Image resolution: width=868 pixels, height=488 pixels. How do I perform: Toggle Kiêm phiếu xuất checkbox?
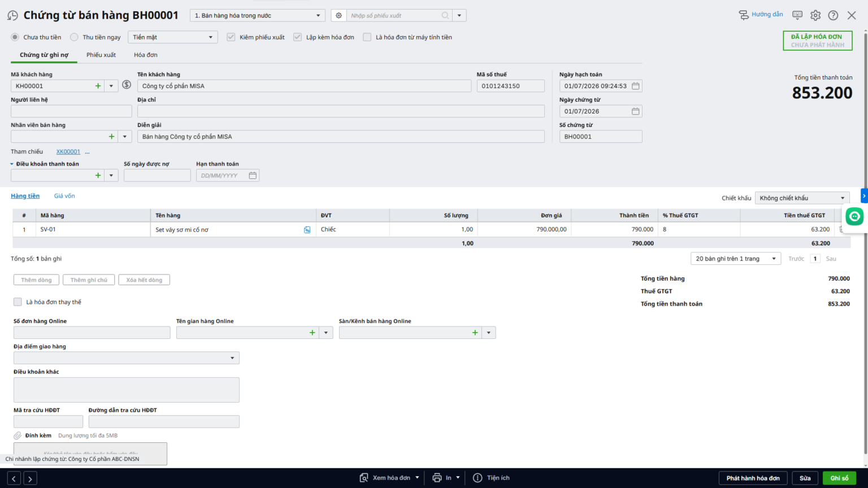coord(231,37)
